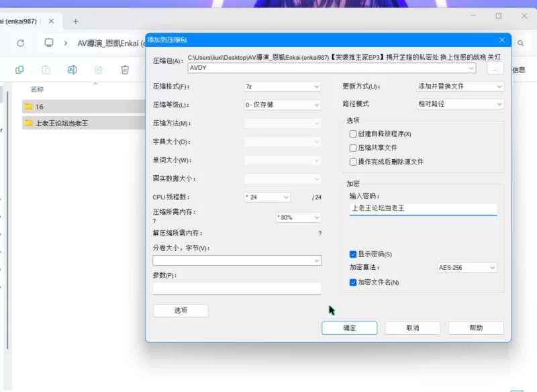This screenshot has width=537, height=392.
Task: Uncheck 显示密码 checkbox
Action: click(353, 254)
